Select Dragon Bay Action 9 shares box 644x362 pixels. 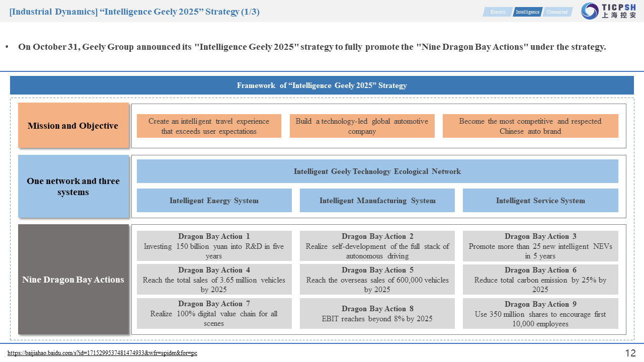[540, 314]
